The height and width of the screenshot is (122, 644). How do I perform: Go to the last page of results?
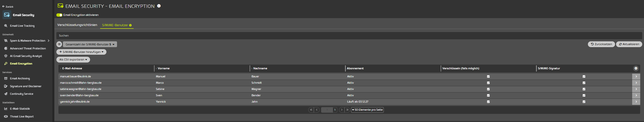pos(347,110)
